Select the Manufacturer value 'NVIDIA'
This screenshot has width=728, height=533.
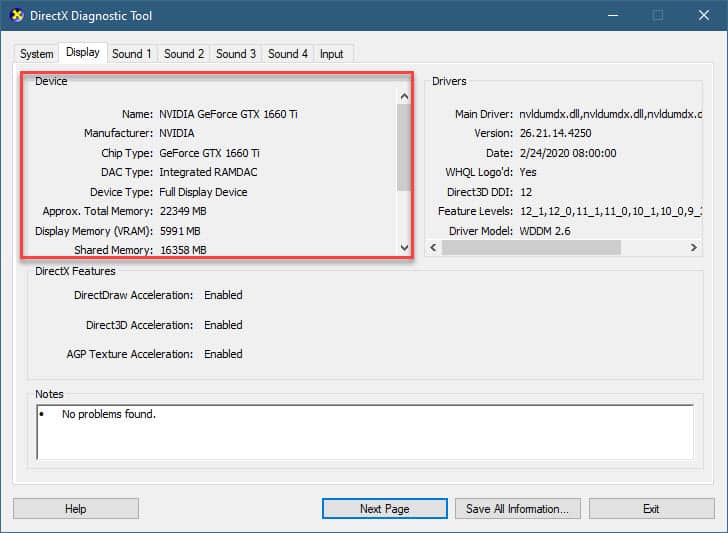point(177,133)
